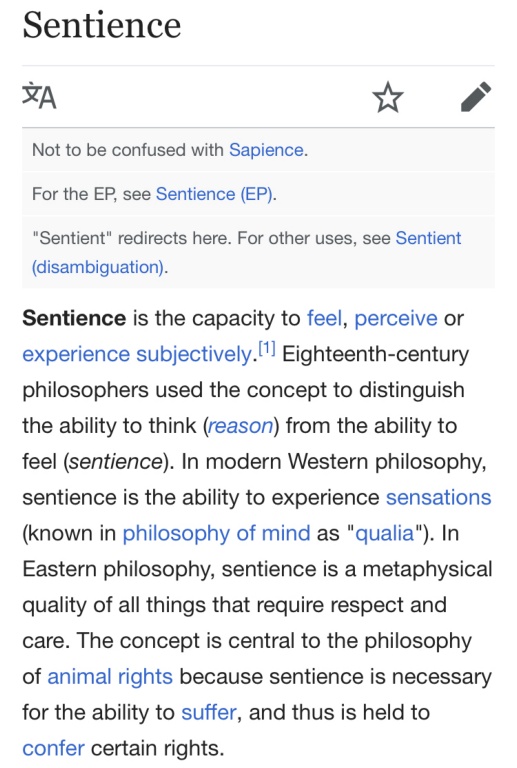
Task: Open experience subjectively link
Action: (x=137, y=354)
